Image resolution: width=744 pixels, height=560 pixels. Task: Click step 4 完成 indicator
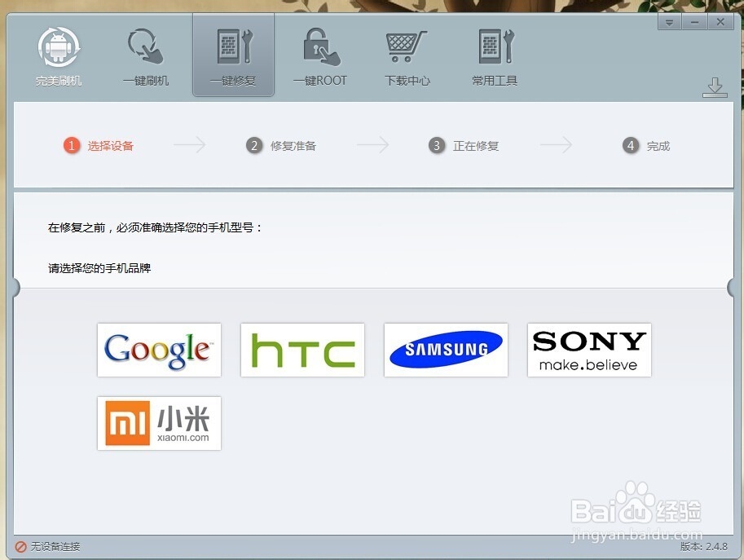646,146
